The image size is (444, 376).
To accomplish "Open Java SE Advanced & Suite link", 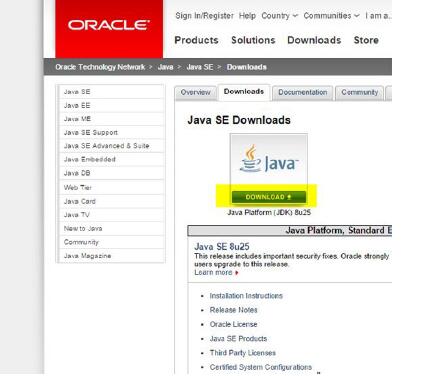I will pos(111,146).
